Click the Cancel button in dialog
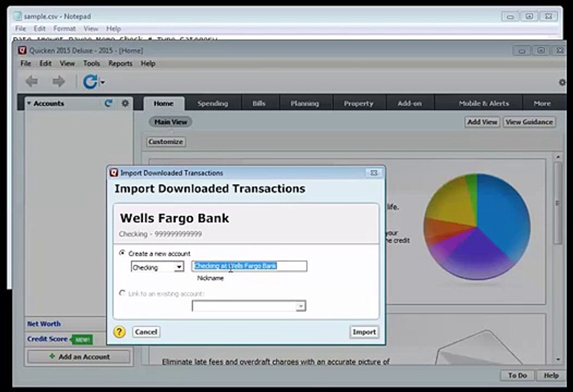 click(x=146, y=332)
